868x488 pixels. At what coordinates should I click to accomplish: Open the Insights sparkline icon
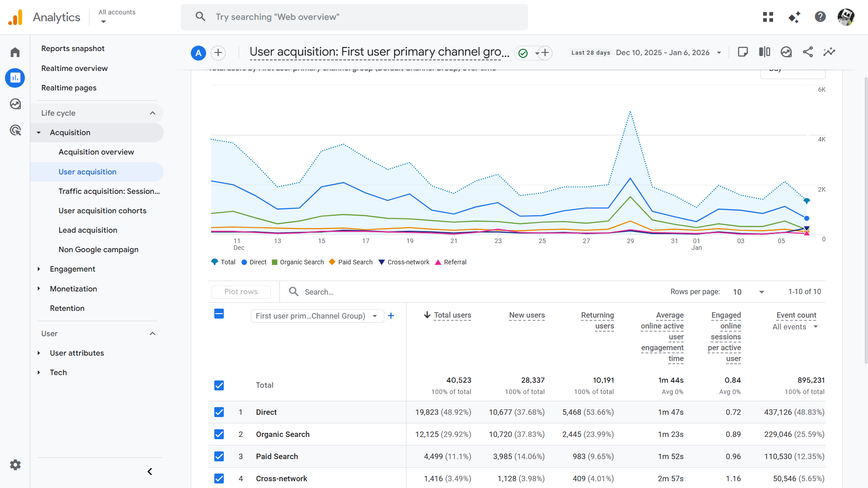click(829, 52)
